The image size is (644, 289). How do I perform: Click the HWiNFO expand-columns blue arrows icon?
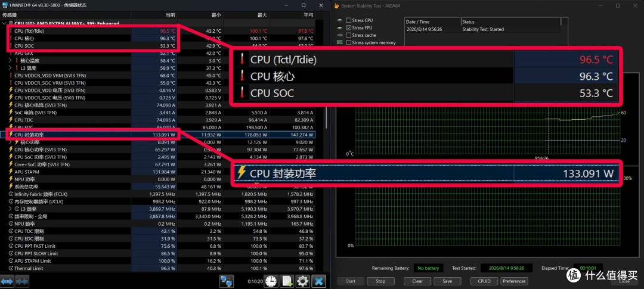[7, 281]
